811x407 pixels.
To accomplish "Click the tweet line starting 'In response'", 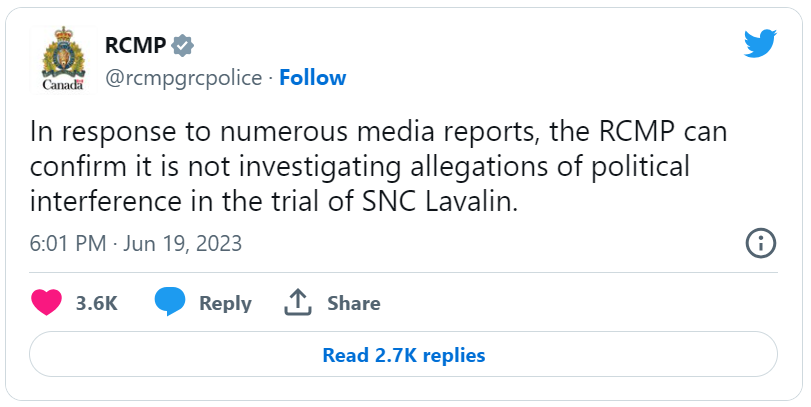I will (x=379, y=132).
